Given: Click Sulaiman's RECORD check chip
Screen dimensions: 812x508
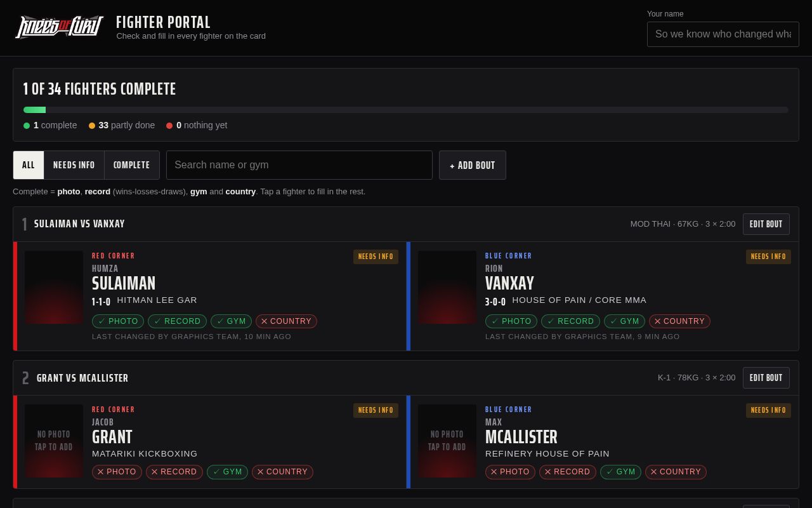Looking at the screenshot, I should point(178,321).
